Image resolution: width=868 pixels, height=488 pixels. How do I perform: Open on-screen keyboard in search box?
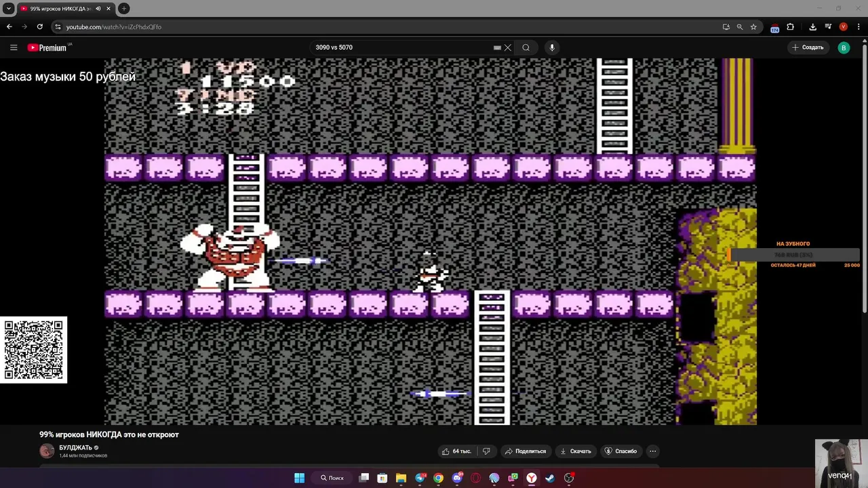click(x=497, y=47)
